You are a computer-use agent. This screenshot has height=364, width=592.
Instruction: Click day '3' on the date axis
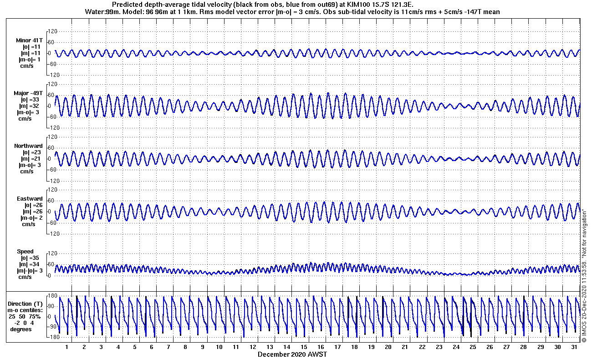[x=101, y=347]
